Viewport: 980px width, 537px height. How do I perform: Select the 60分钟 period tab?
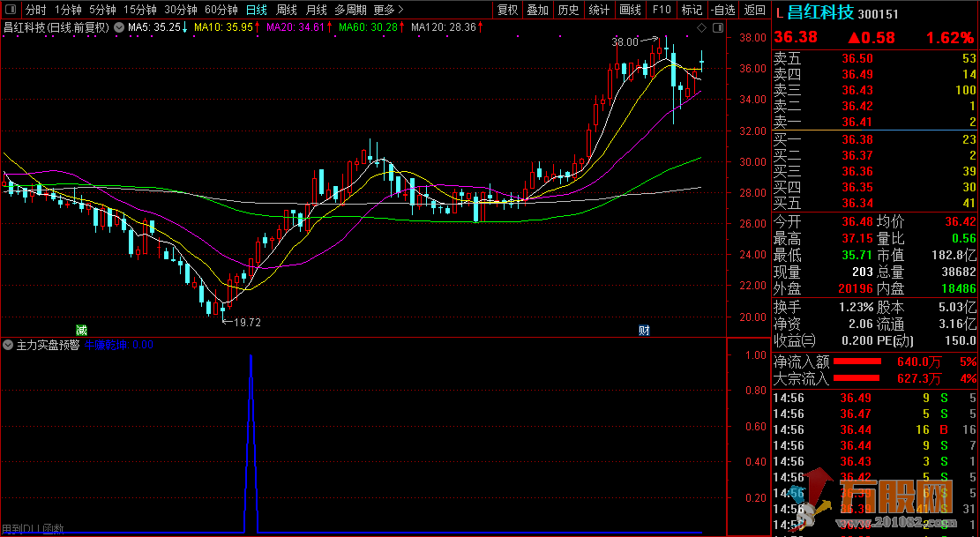point(221,10)
